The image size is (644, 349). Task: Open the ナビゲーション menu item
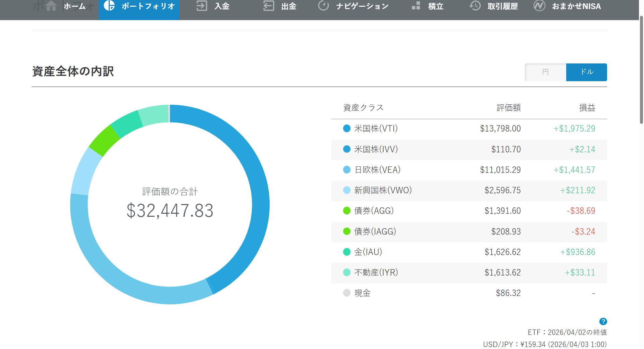coord(362,6)
